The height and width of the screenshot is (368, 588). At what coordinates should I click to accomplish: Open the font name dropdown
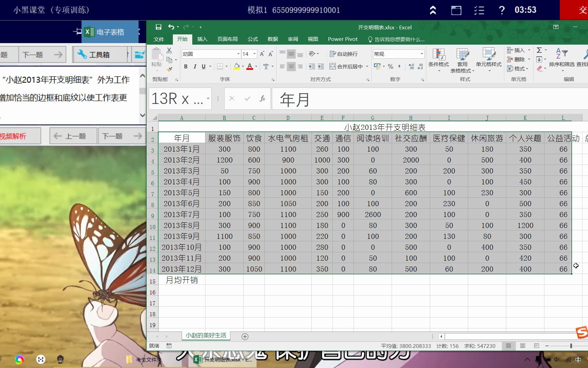(x=238, y=54)
